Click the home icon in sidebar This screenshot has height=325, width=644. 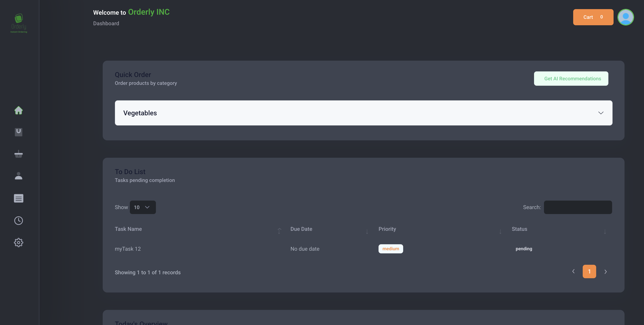pos(18,110)
